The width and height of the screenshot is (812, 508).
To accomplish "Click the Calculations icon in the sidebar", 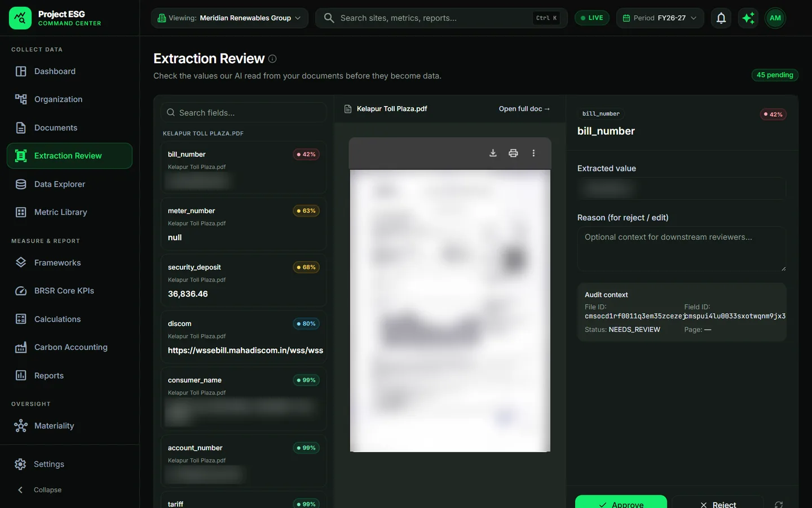I will pos(21,319).
